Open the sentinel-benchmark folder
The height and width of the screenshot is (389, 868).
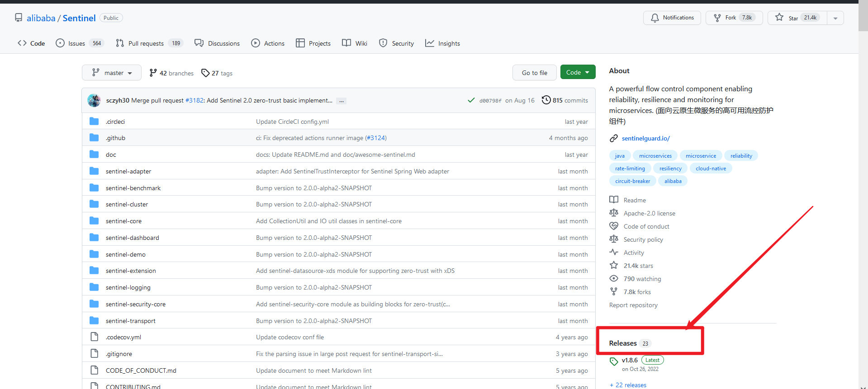point(133,188)
